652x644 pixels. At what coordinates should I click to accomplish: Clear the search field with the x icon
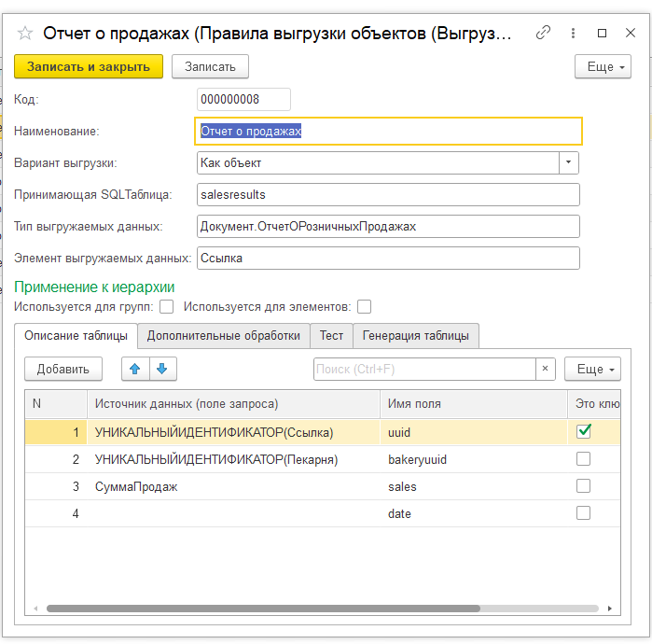click(x=545, y=369)
